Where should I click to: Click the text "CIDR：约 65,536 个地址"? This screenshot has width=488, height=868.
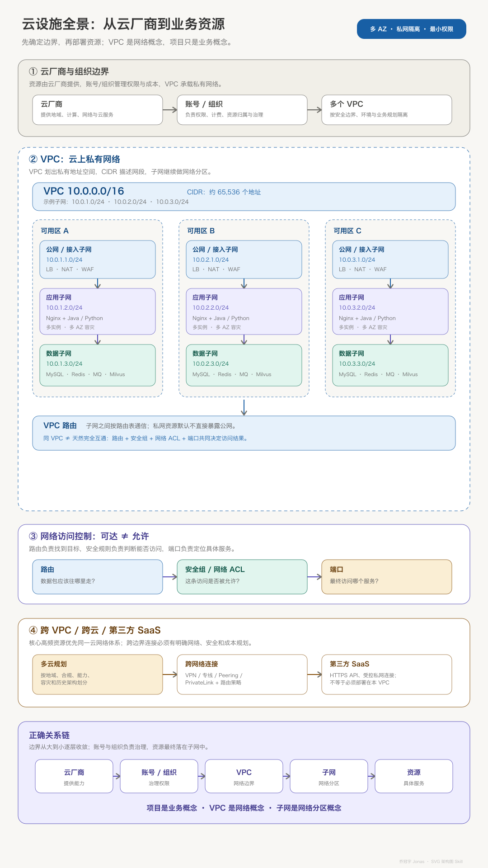point(224,192)
